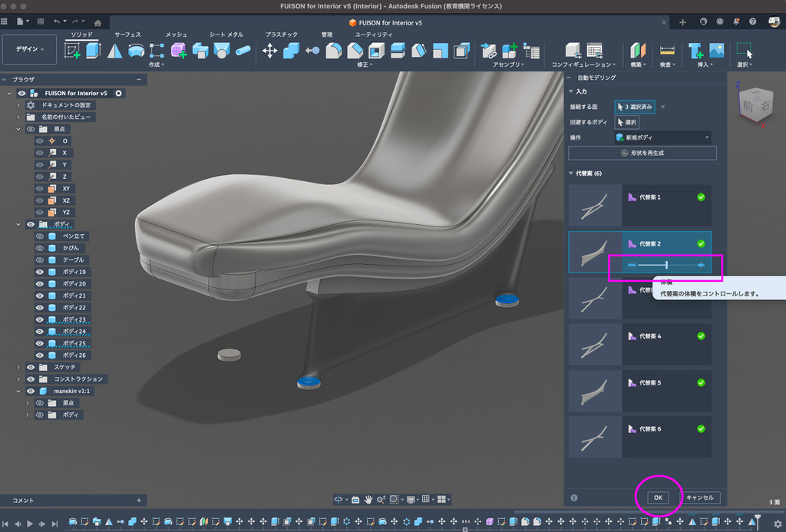Click the Pan hand tool
786x532 pixels.
click(x=368, y=499)
